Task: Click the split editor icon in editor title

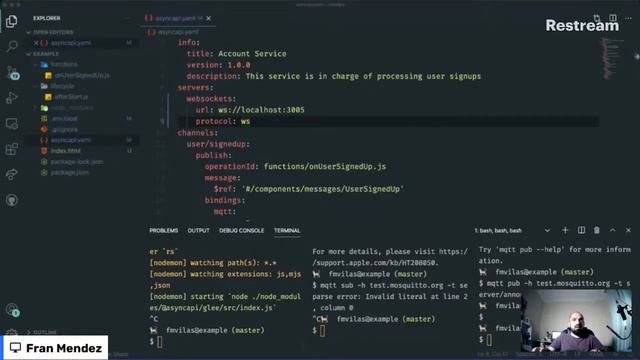Action: (613, 18)
